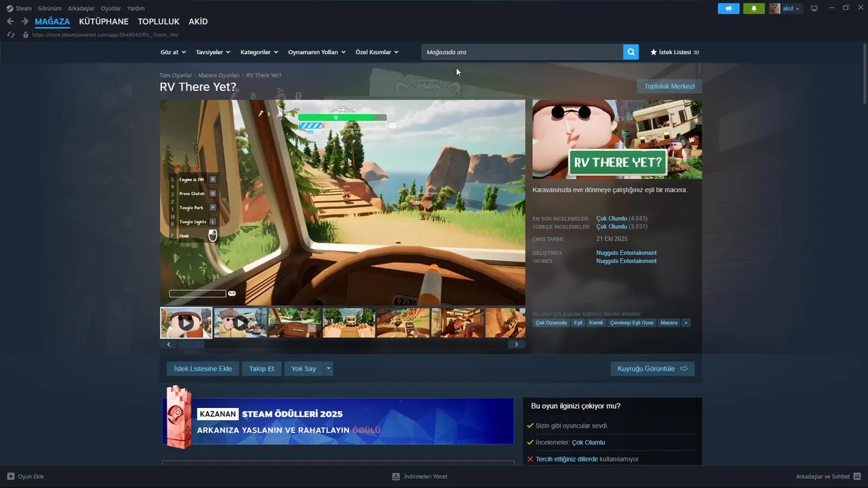This screenshot has height=488, width=868.
Task: Click the thumbnail strip scrollbar handle
Action: (191, 344)
